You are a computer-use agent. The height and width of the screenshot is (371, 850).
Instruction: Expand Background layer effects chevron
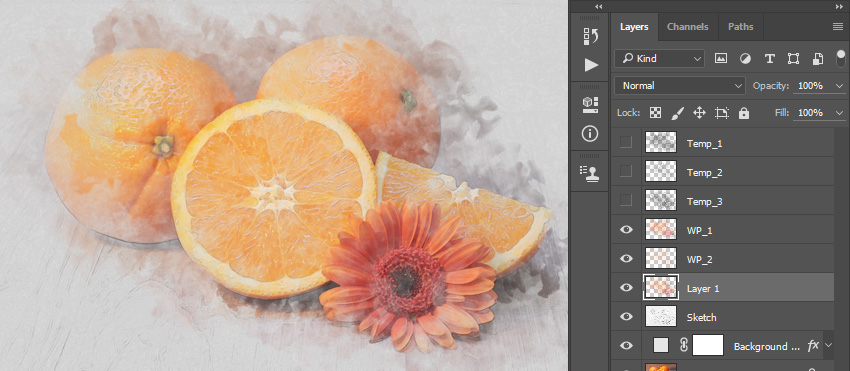pyautogui.click(x=828, y=346)
